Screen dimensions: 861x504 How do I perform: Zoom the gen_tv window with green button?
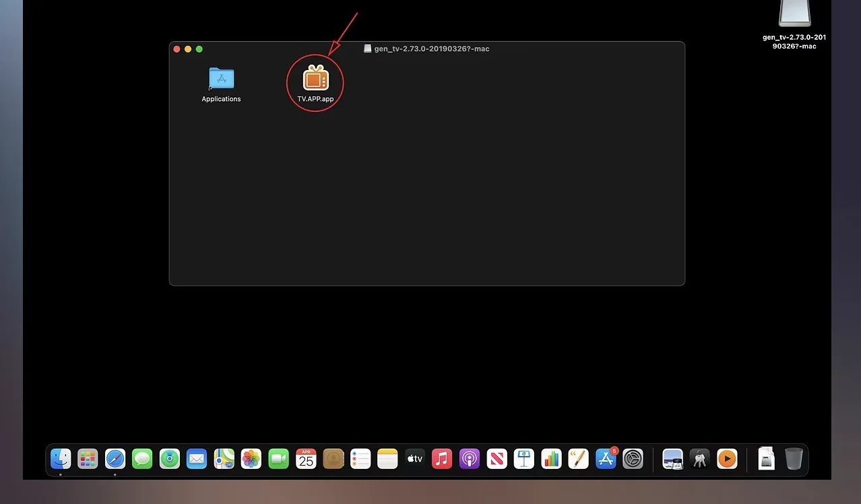tap(199, 49)
